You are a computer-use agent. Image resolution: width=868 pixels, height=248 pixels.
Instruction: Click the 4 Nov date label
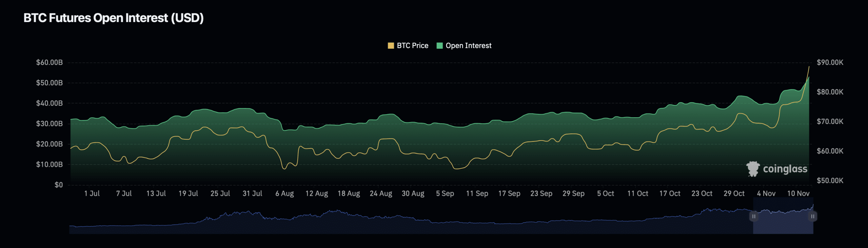[x=766, y=193]
